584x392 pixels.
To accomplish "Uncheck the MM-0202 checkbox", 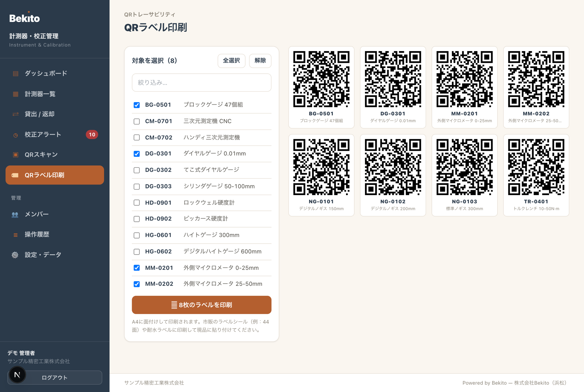I will pos(137,284).
